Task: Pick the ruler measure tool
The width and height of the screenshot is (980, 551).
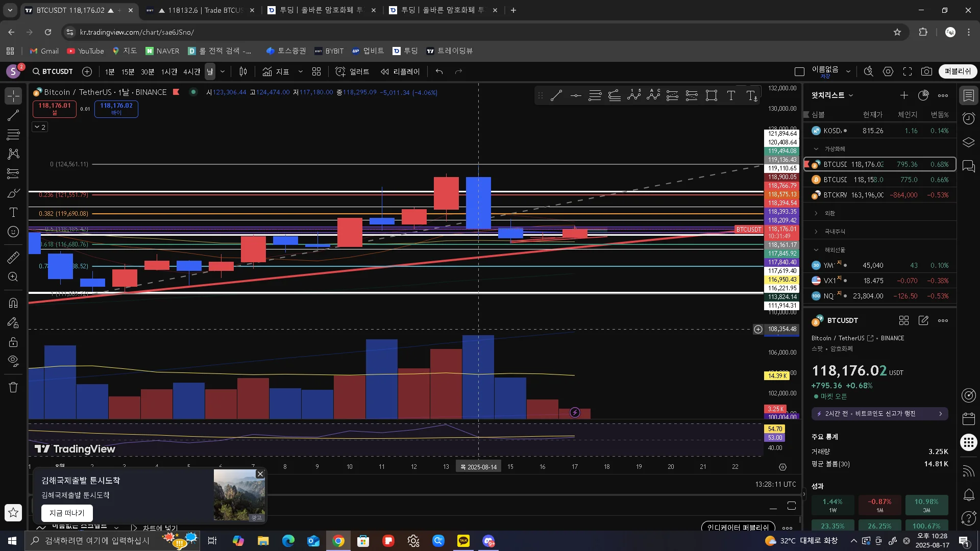Action: pyautogui.click(x=13, y=257)
